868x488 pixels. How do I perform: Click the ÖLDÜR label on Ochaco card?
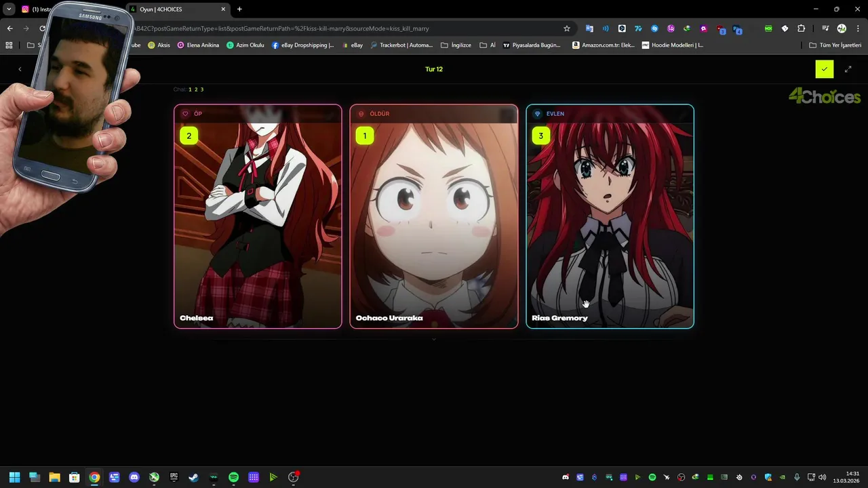tap(374, 114)
